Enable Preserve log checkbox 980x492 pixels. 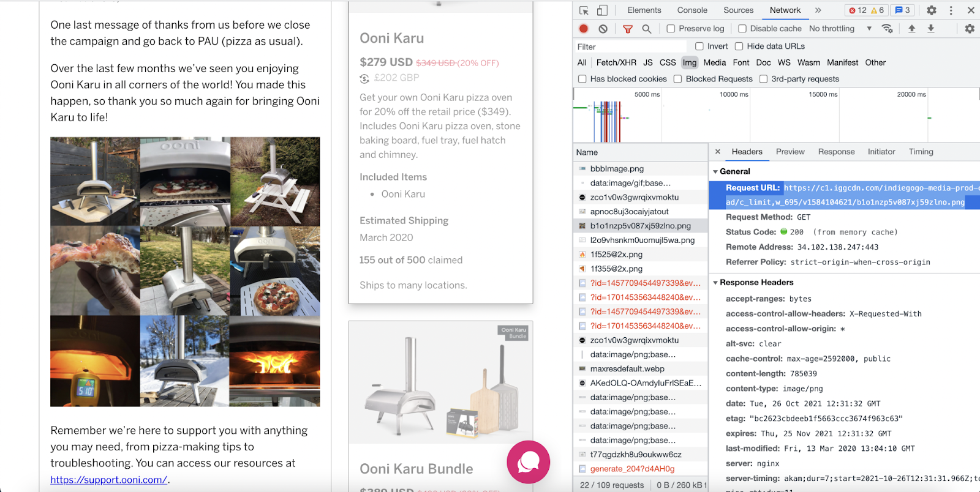click(x=671, y=29)
